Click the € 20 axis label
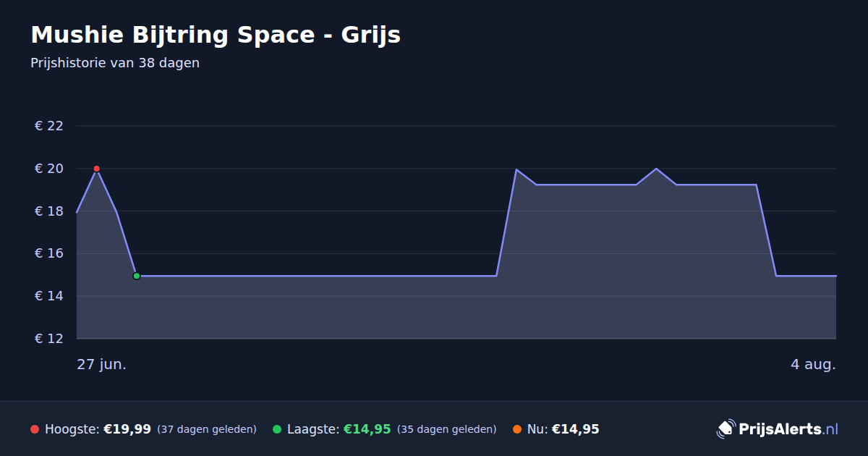This screenshot has width=868, height=456. [x=49, y=169]
